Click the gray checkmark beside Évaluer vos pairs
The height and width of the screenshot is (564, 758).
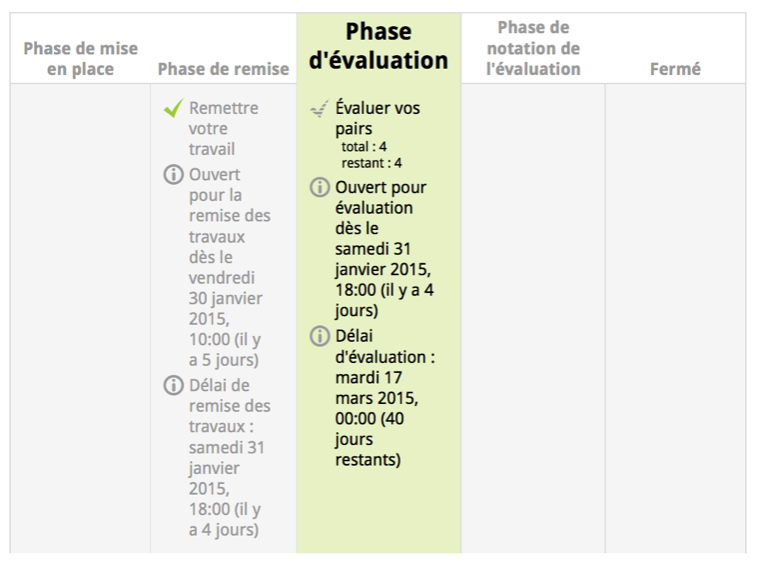pos(319,108)
